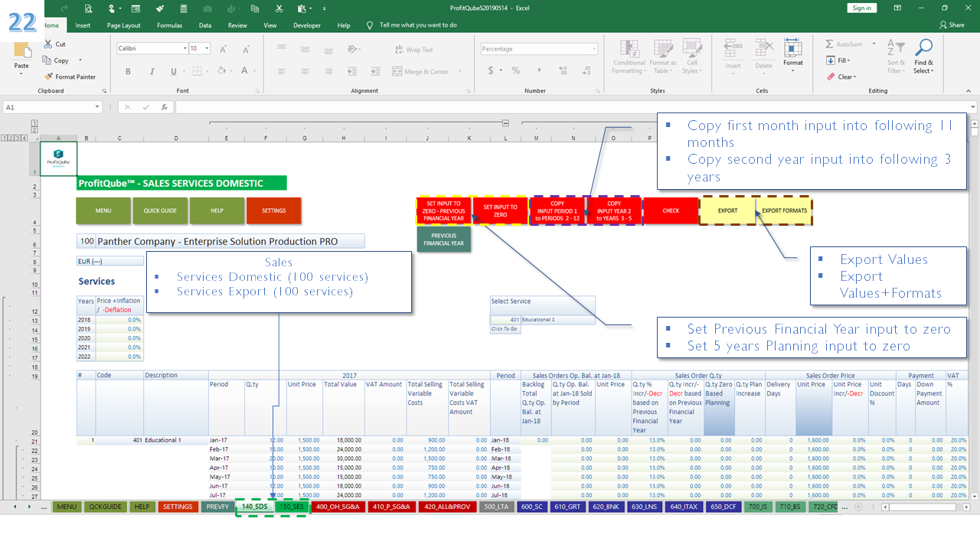Toggle Underline formatting
The height and width of the screenshot is (551, 980).
pyautogui.click(x=174, y=71)
